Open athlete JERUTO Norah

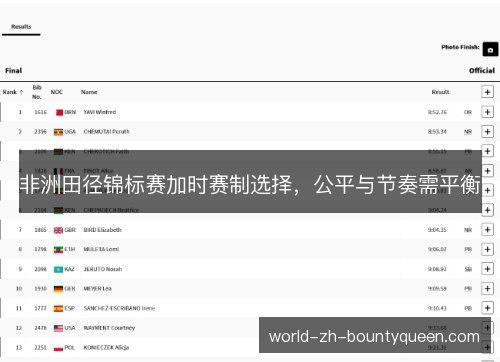[x=103, y=269]
